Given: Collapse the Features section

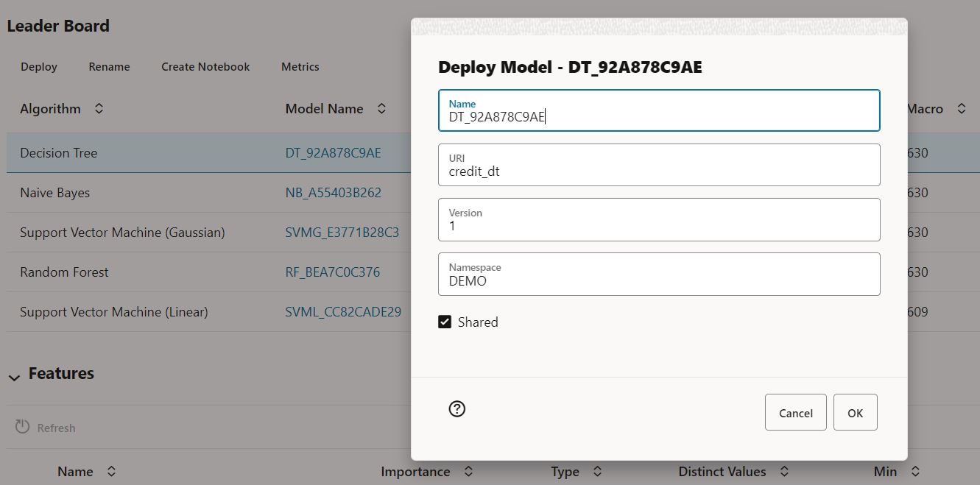Looking at the screenshot, I should tap(14, 377).
